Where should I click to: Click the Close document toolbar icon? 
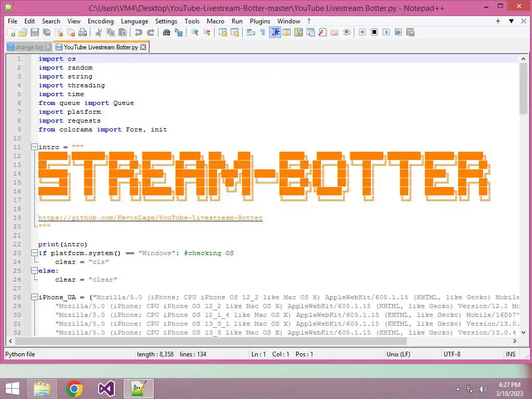coord(59,32)
